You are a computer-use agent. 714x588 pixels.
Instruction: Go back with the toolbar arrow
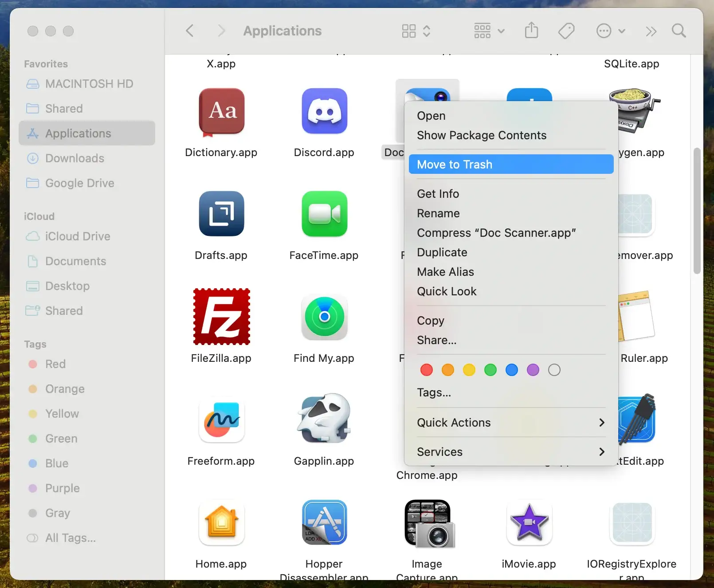tap(190, 31)
